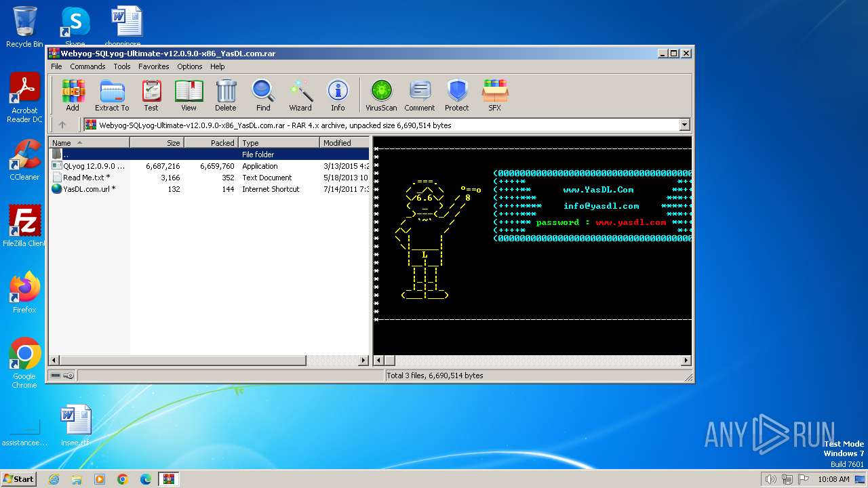Screen dimensions: 868x488
Task: Open FileZilla Client desktop icon
Action: coord(24,226)
